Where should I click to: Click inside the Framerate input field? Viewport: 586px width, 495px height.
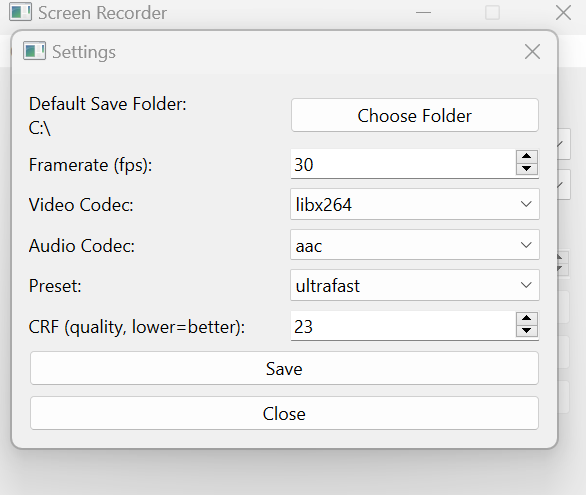coord(403,164)
